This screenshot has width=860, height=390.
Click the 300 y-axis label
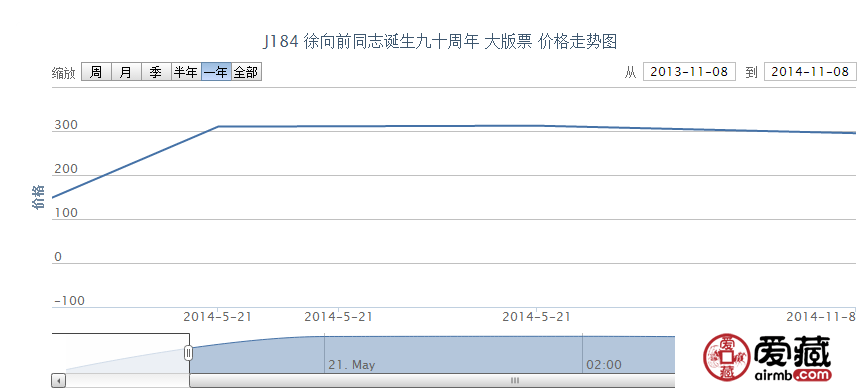click(x=66, y=126)
